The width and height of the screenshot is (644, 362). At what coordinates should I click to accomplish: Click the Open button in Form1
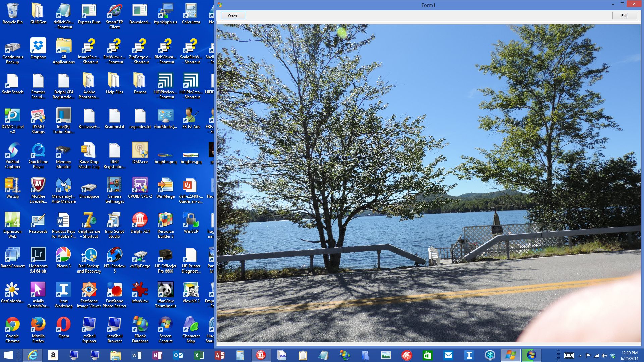tap(232, 16)
